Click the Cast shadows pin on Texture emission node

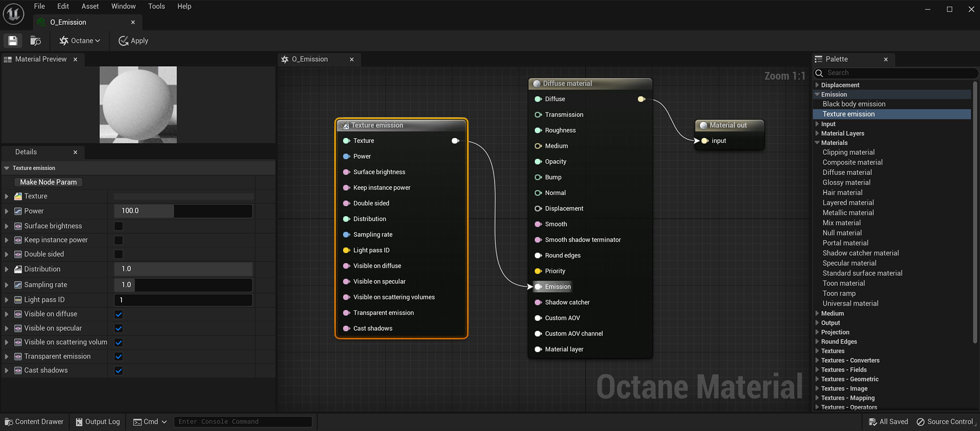click(346, 329)
